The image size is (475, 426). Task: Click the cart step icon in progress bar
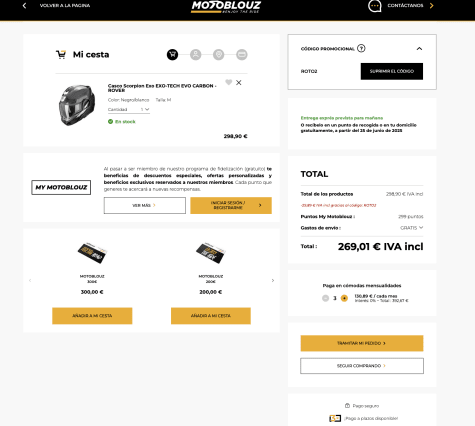point(172,55)
